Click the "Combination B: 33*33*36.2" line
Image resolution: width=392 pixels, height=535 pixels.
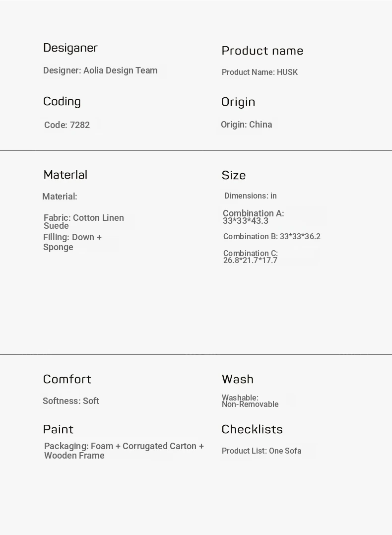(x=271, y=237)
